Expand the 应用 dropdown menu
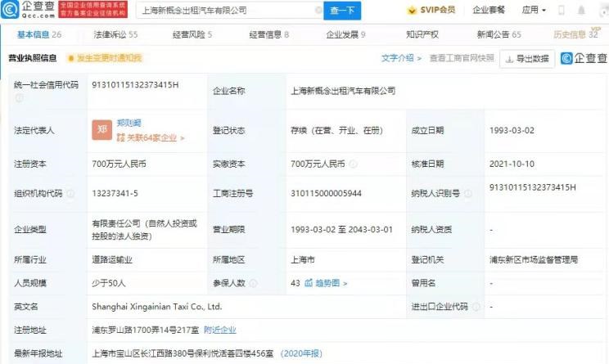This screenshot has height=364, width=609. [x=534, y=10]
